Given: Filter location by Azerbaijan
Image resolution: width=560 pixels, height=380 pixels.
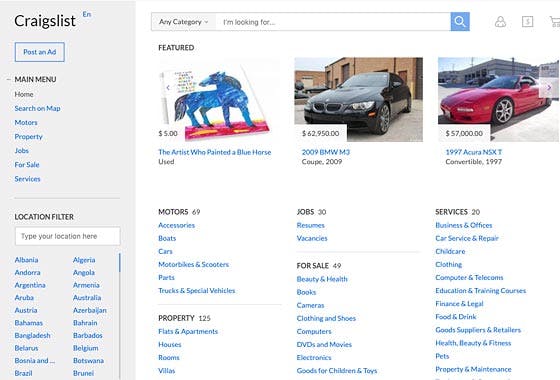Looking at the screenshot, I should click(90, 310).
